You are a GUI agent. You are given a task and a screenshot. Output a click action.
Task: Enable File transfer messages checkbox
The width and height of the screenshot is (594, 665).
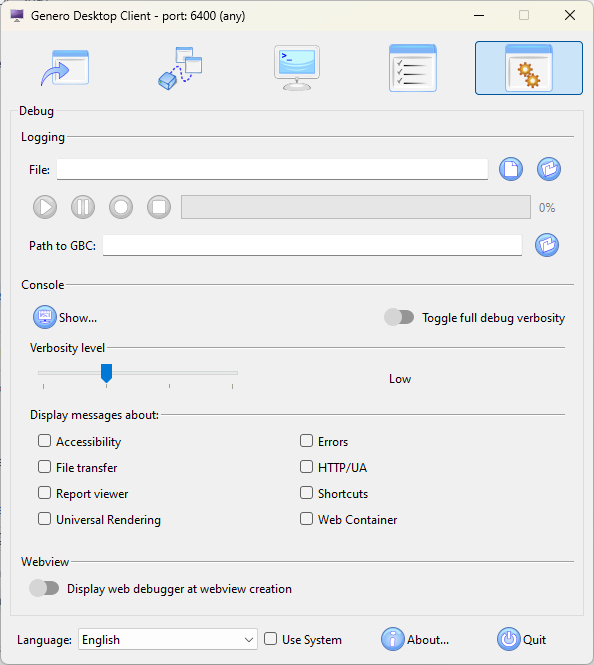45,467
